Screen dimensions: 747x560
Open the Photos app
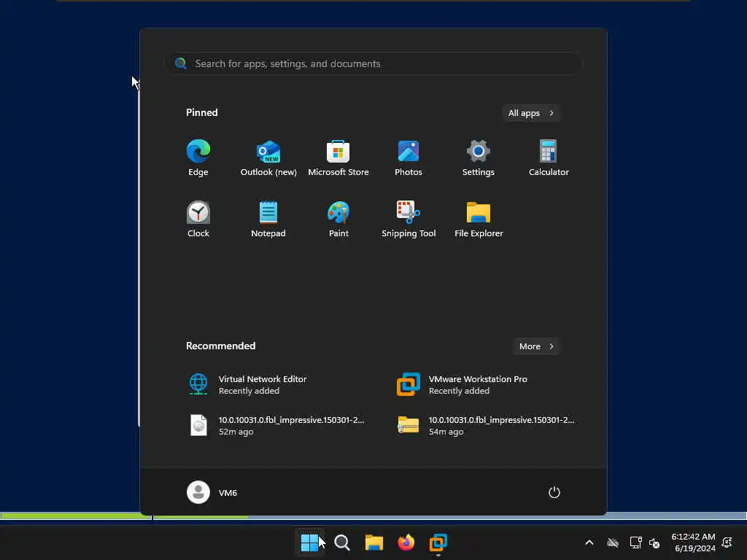(x=409, y=158)
